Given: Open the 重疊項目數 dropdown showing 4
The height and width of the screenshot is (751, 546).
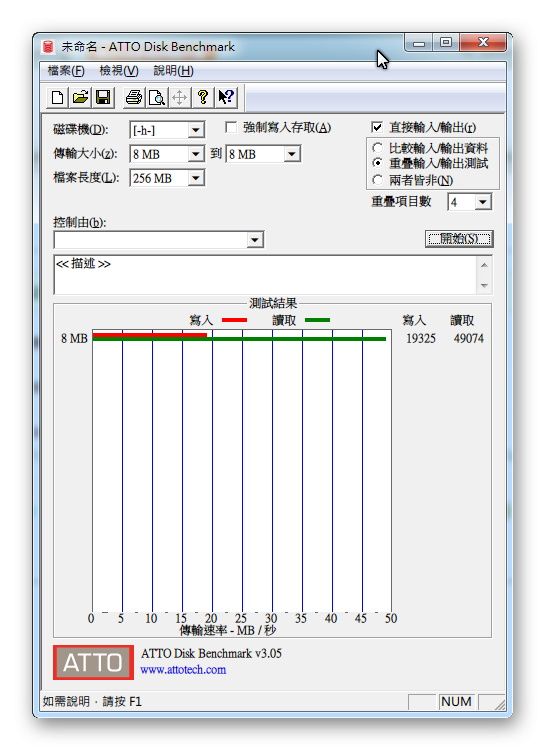Looking at the screenshot, I should 483,202.
